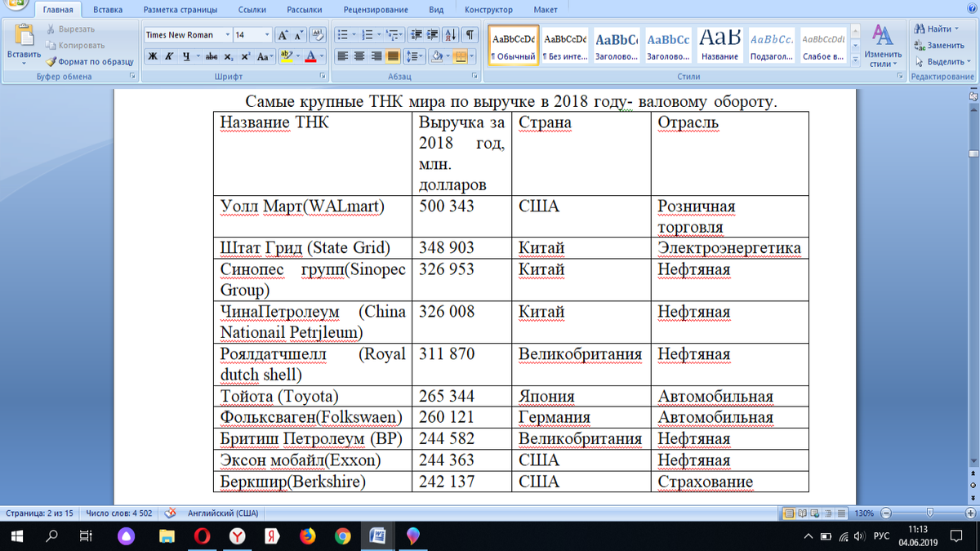980x551 pixels.
Task: Select the Подзаголовок style
Action: (771, 46)
